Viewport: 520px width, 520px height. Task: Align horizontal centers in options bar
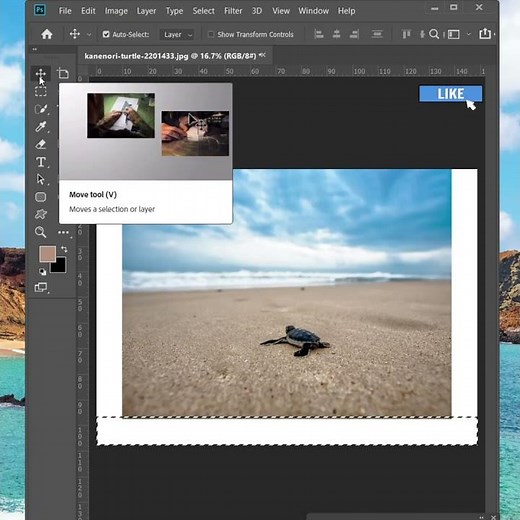pyautogui.click(x=336, y=34)
